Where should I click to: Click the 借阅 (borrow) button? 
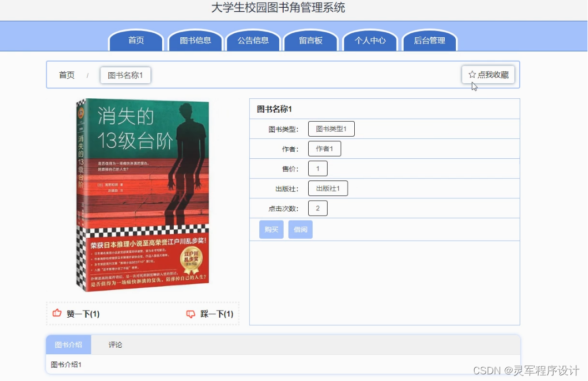click(300, 229)
